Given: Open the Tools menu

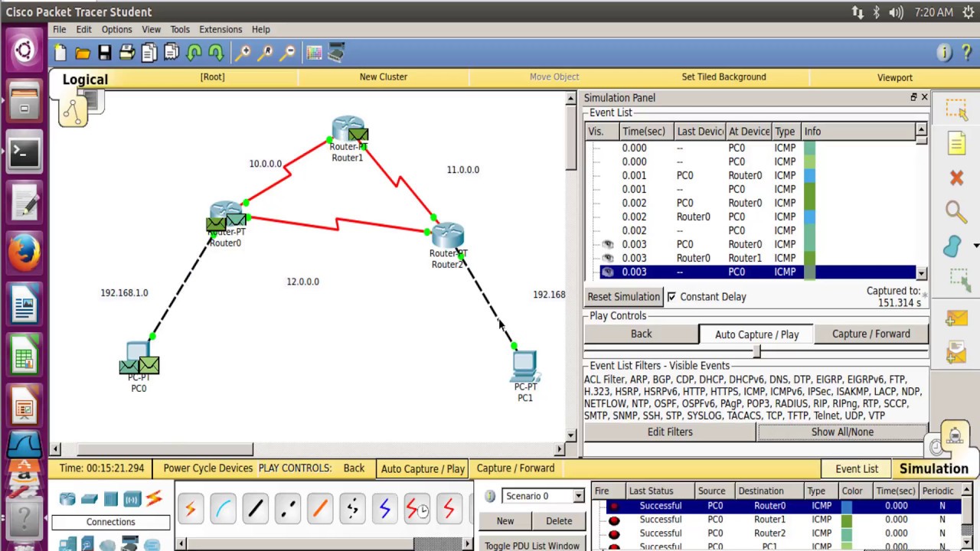Looking at the screenshot, I should tap(180, 29).
